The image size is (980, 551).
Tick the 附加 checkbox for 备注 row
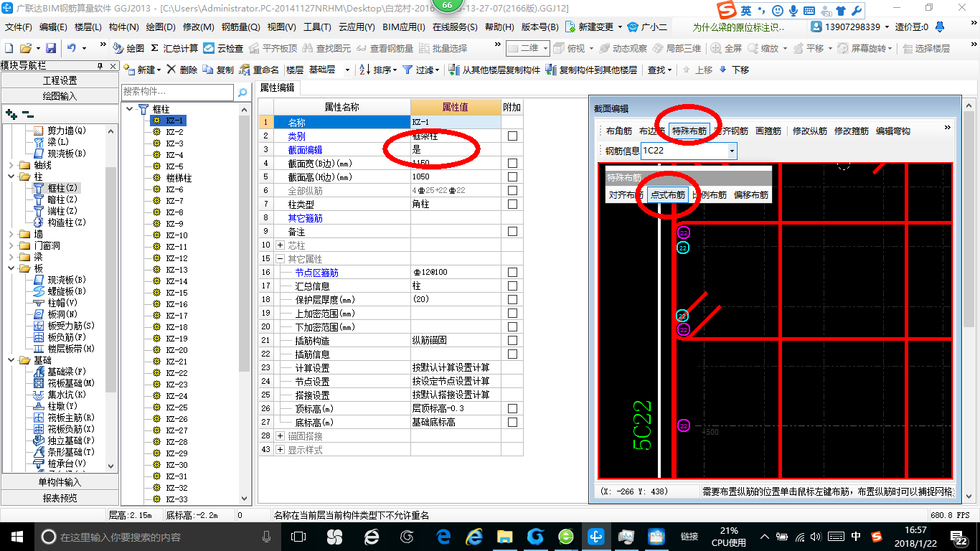tap(512, 232)
